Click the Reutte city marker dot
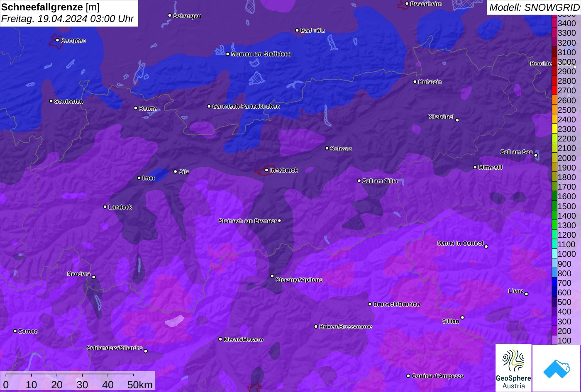 point(136,108)
